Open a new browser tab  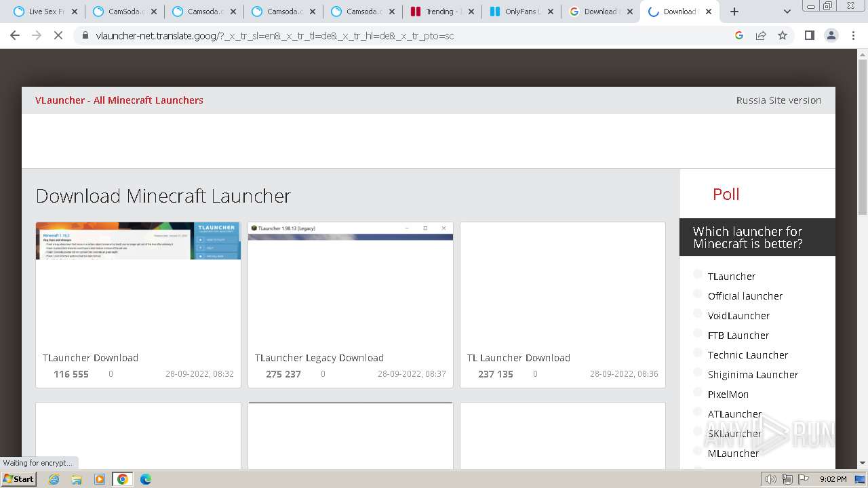pyautogui.click(x=734, y=12)
